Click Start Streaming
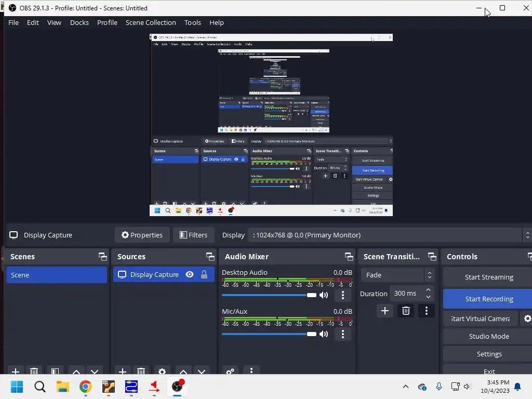This screenshot has width=532, height=399. pos(488,277)
